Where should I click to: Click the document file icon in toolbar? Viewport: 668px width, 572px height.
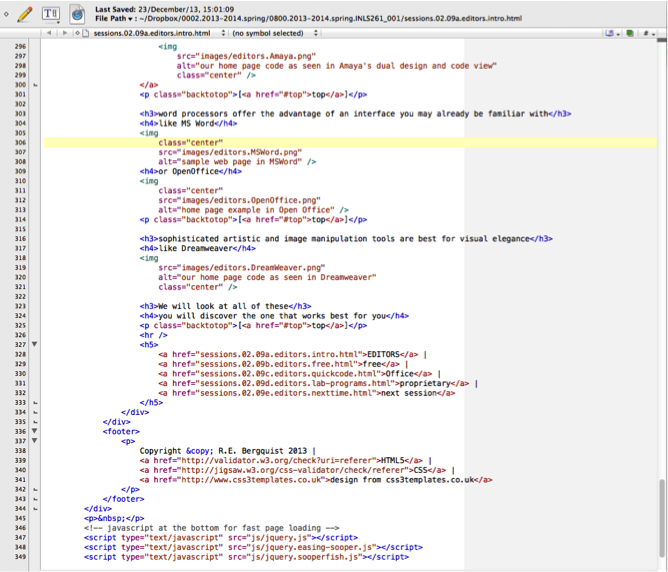tap(77, 12)
